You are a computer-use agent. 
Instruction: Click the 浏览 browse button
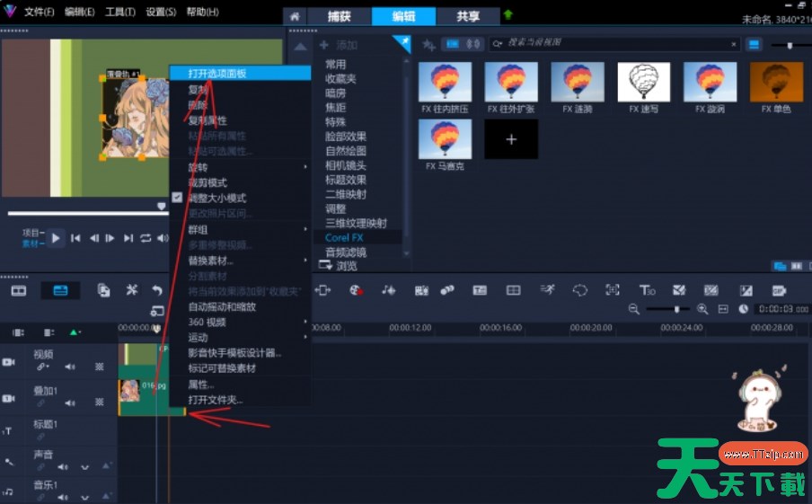point(338,266)
